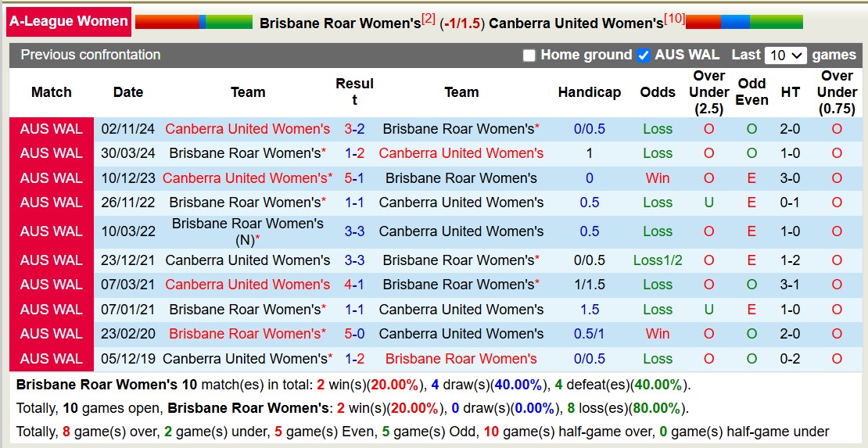Open the 1-2 result from 30/03/24
This screenshot has height=448, width=868.
coord(354,153)
